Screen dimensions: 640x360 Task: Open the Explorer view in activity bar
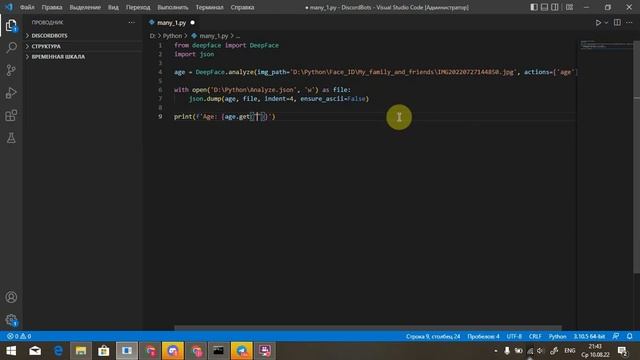tap(11, 26)
